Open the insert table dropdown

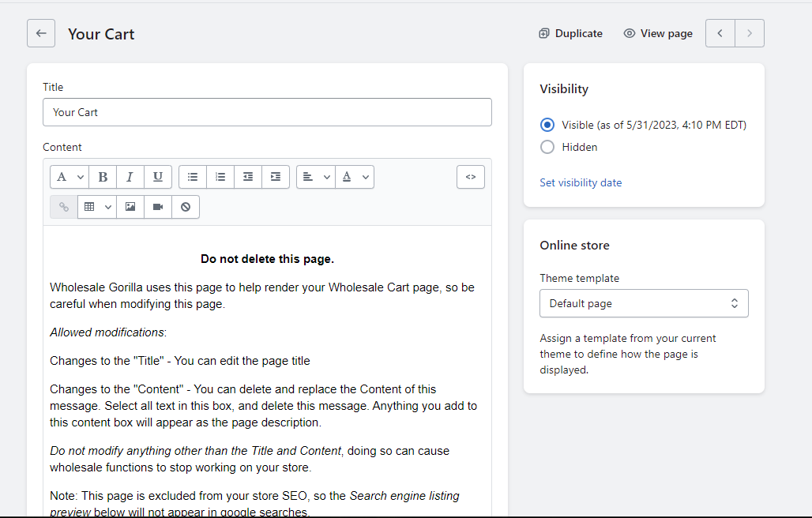click(x=97, y=207)
